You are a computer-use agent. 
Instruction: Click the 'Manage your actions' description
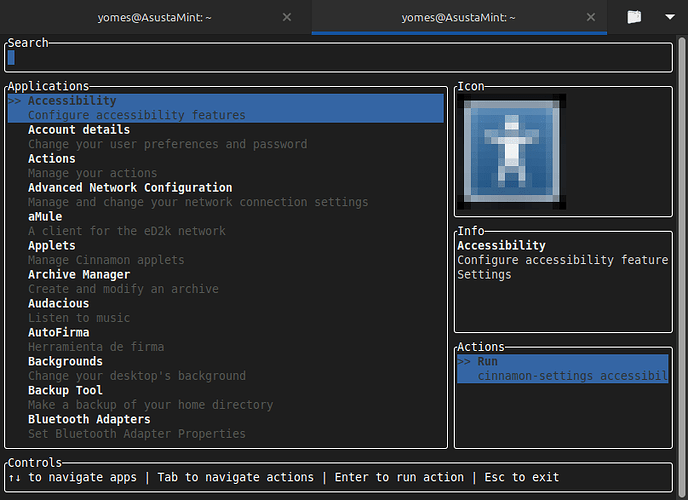93,173
